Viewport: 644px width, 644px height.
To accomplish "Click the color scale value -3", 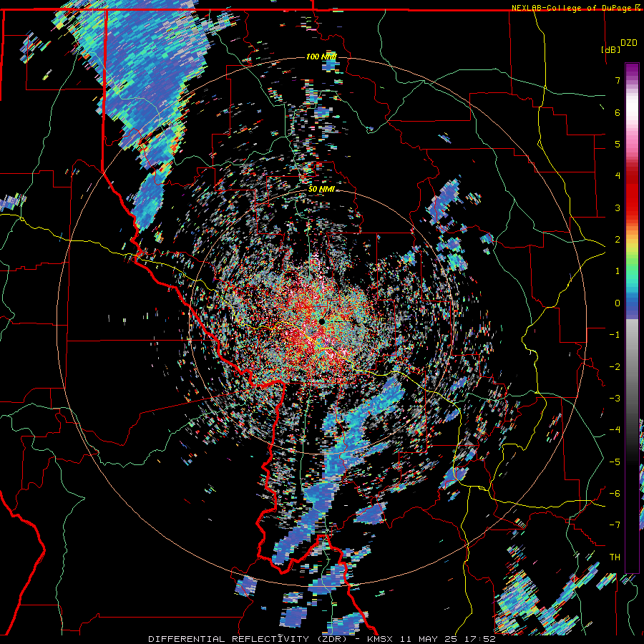I will click(615, 398).
